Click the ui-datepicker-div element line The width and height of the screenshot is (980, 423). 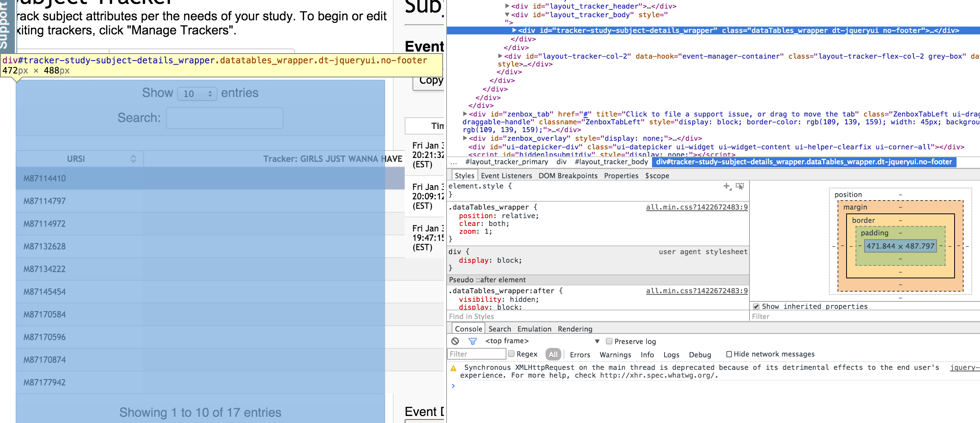click(x=716, y=147)
